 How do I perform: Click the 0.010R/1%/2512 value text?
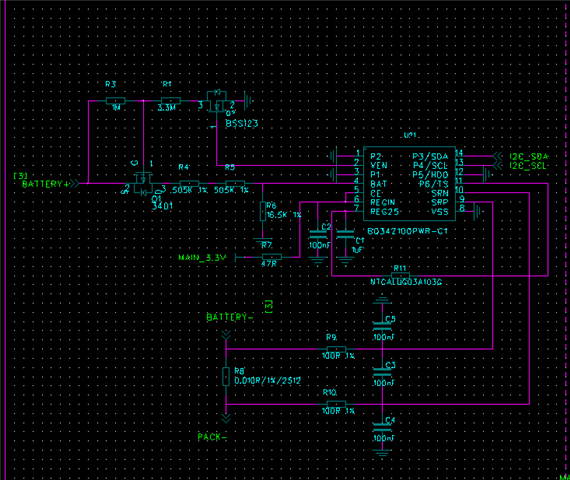[268, 381]
